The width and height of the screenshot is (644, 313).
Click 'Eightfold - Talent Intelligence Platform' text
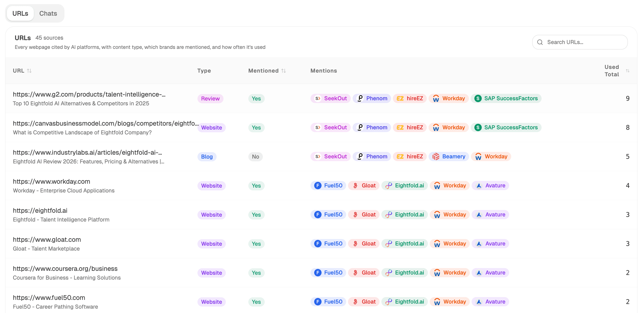61,220
